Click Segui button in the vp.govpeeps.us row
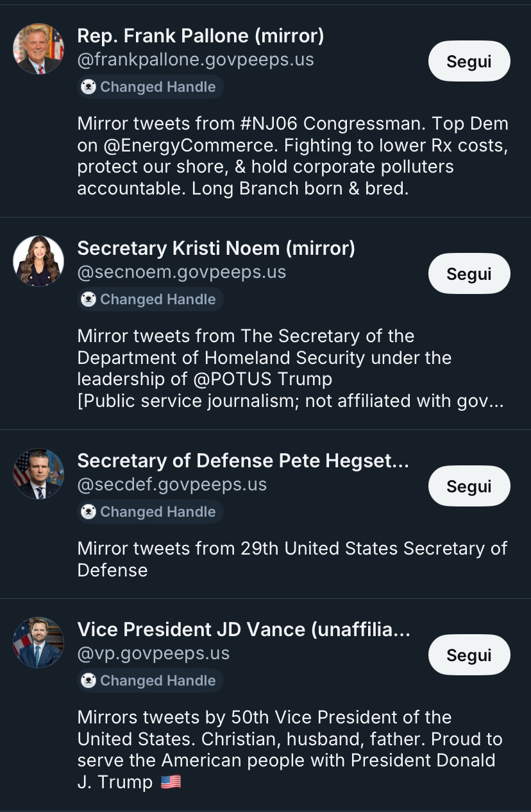Screen dimensions: 531x812 (469, 655)
